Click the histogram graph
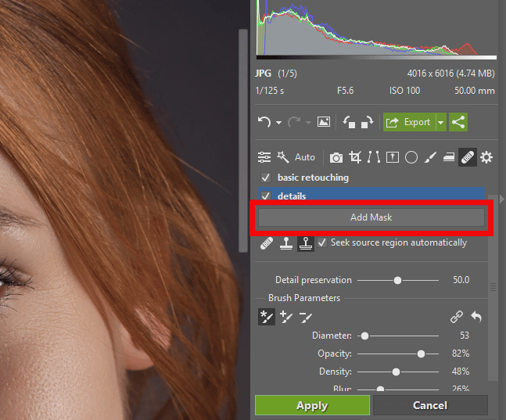 point(376,27)
